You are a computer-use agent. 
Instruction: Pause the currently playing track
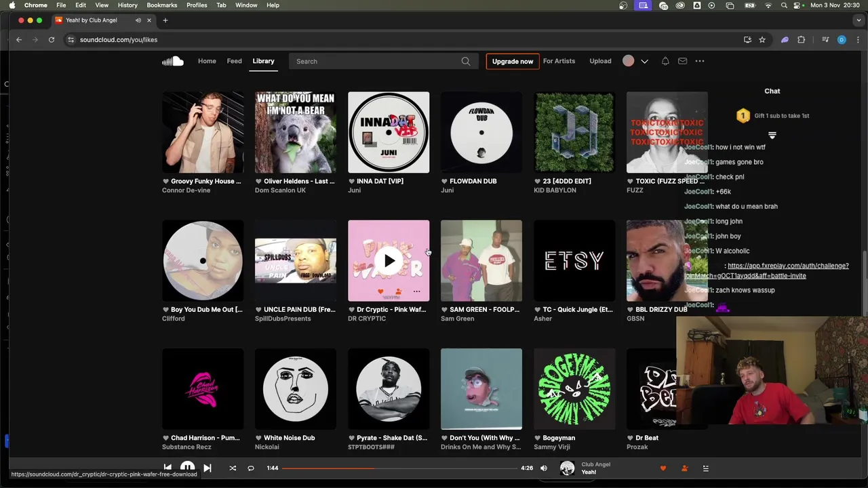point(188,467)
